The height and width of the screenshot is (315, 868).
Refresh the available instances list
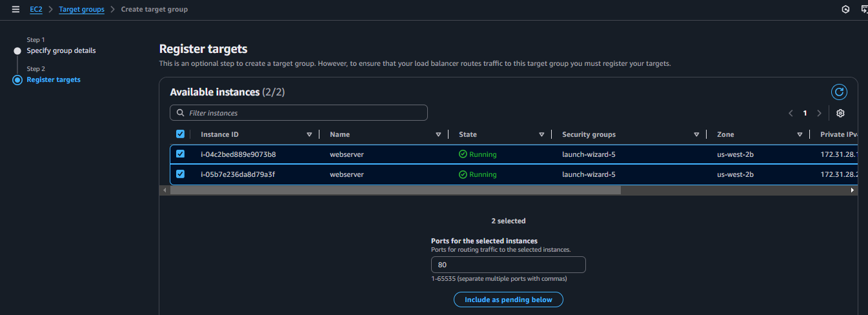click(x=839, y=92)
